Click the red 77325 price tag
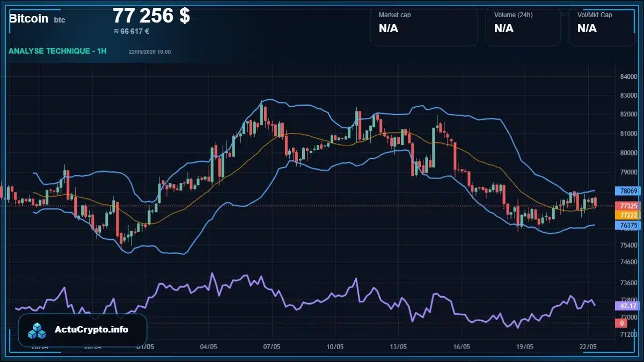This screenshot has height=362, width=644. [x=628, y=206]
